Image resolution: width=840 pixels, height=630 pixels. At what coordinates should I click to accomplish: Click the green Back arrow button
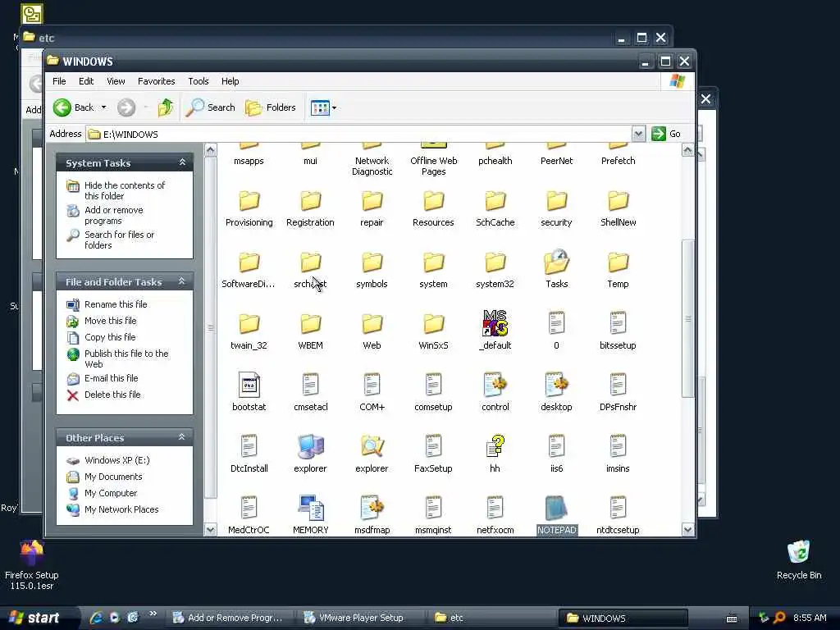pos(62,107)
